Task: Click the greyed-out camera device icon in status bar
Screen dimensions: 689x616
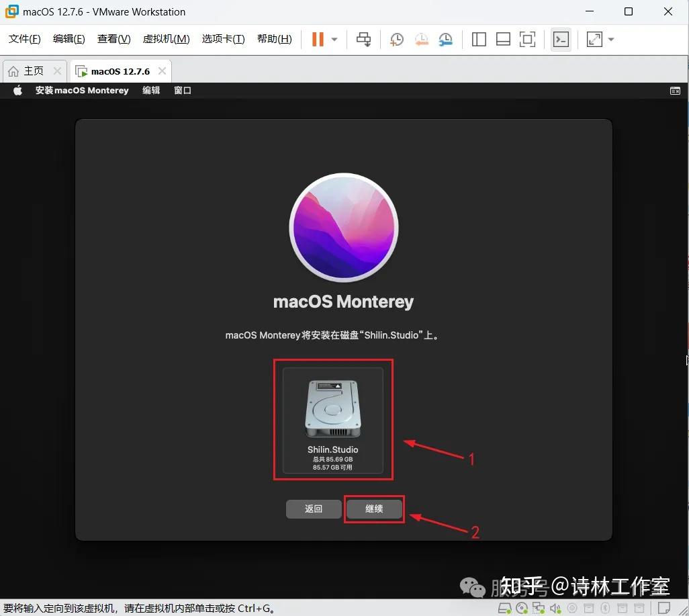Action: pyautogui.click(x=572, y=608)
